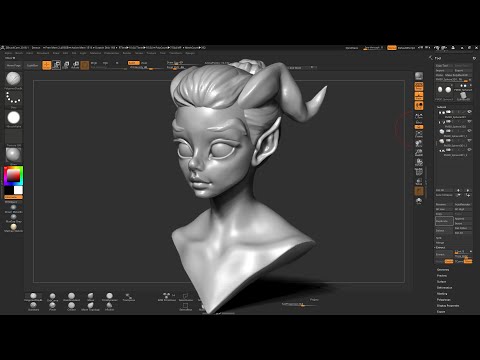The image size is (480, 360).
Task: Select the SimpleBrush tool thumbnail
Action: coord(464,95)
